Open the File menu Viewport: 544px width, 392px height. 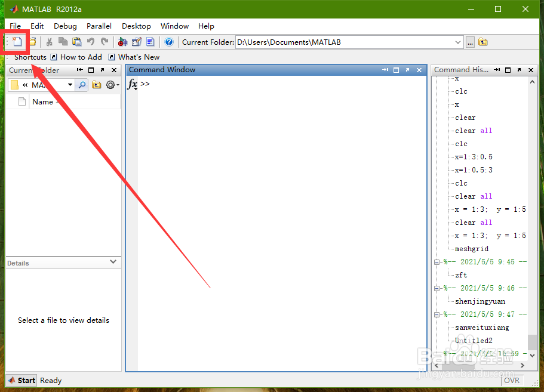(x=16, y=26)
